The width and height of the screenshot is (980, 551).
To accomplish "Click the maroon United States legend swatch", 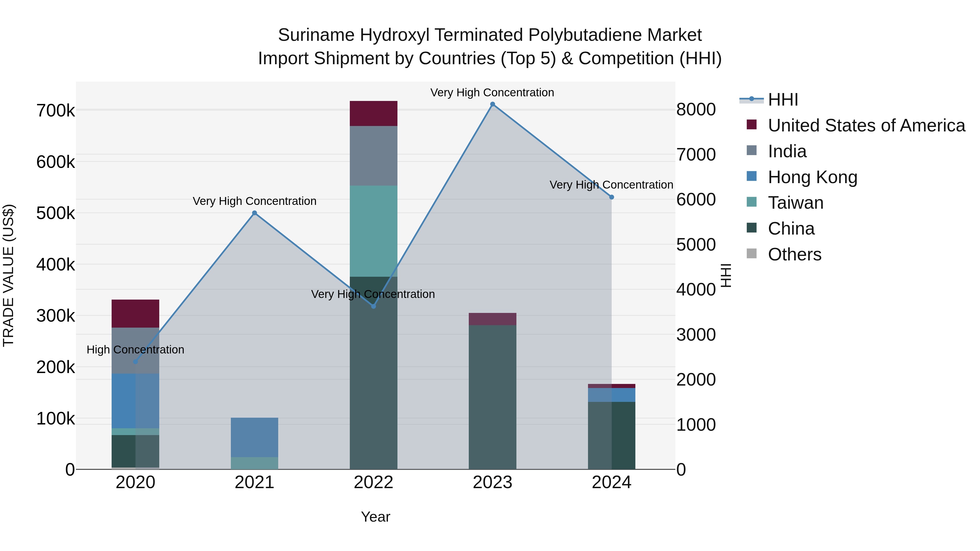I will 752,124.
